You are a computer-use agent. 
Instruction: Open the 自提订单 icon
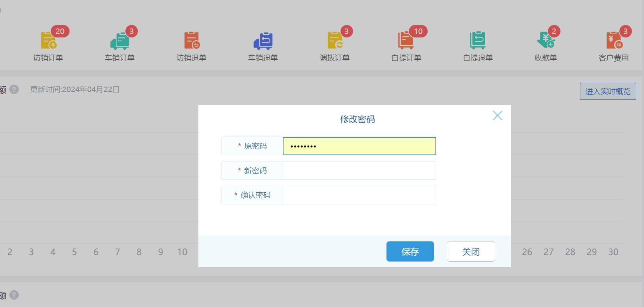click(x=406, y=41)
